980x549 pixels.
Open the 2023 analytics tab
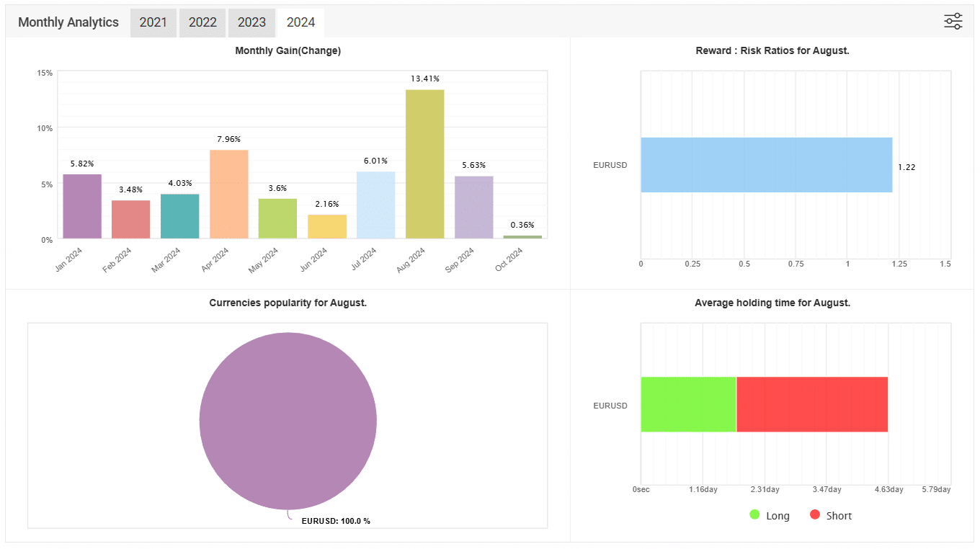[251, 22]
